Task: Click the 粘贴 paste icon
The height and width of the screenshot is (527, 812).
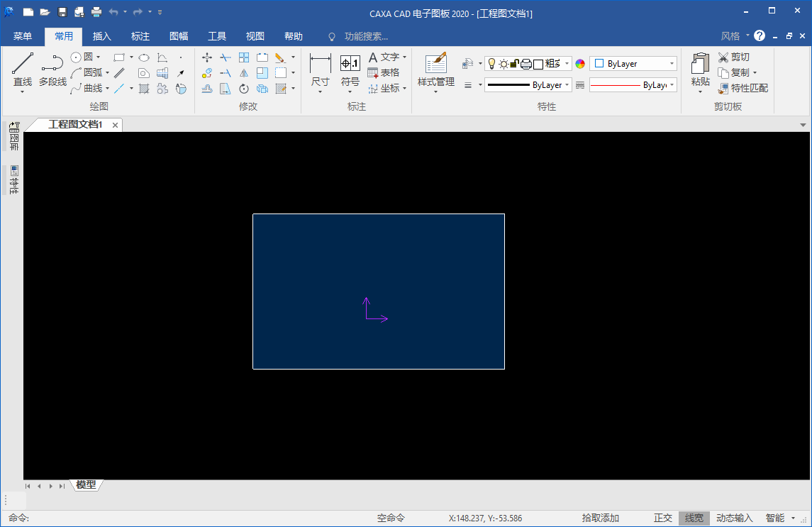Action: 700,70
